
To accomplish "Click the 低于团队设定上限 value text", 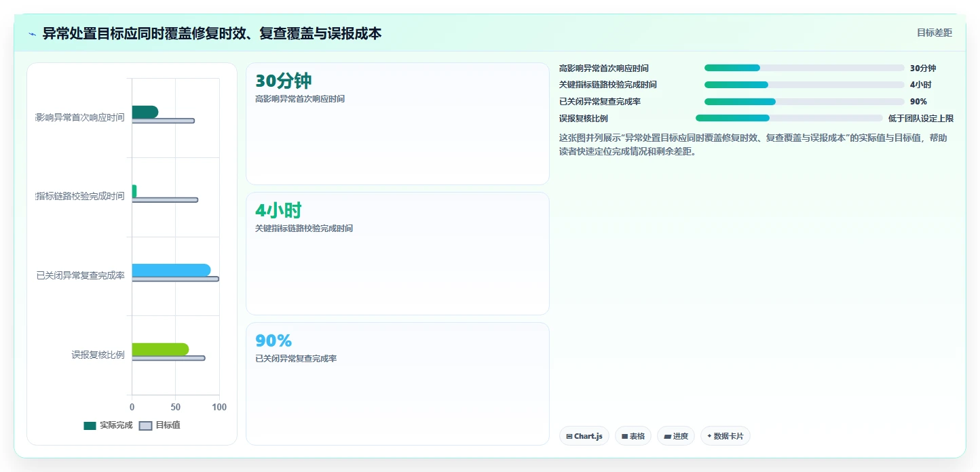I will pos(921,118).
